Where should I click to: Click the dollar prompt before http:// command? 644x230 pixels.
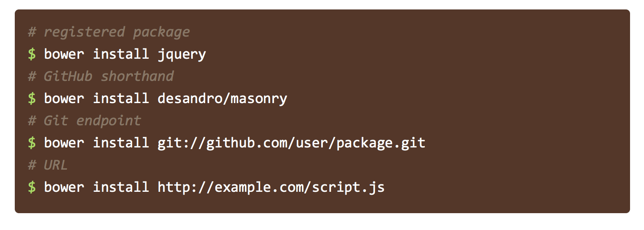tap(32, 187)
